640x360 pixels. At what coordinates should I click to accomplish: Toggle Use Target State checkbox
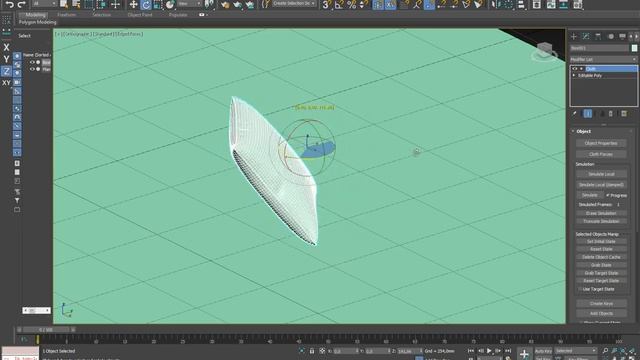click(x=580, y=289)
